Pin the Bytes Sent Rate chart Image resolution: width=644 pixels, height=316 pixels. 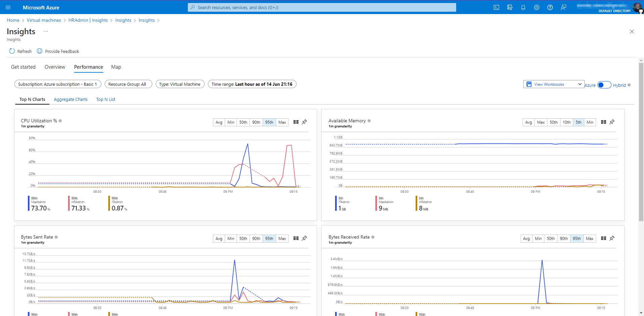click(x=305, y=238)
